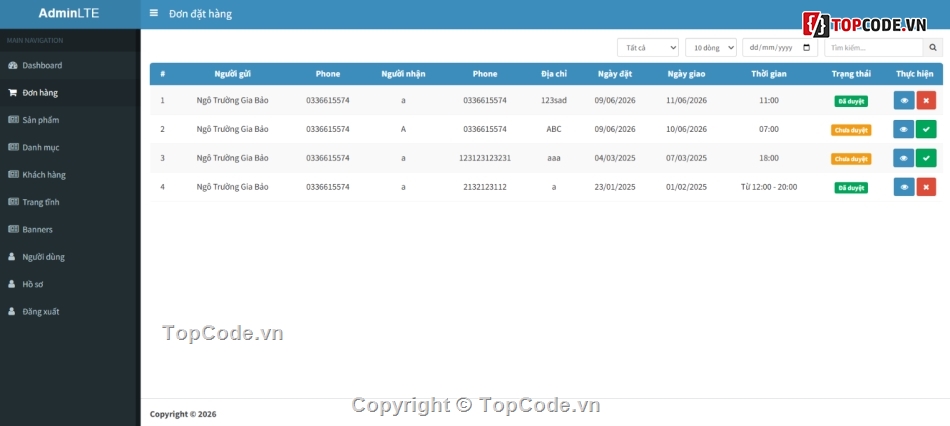
Task: Approve order 2 with green checkmark
Action: click(926, 129)
